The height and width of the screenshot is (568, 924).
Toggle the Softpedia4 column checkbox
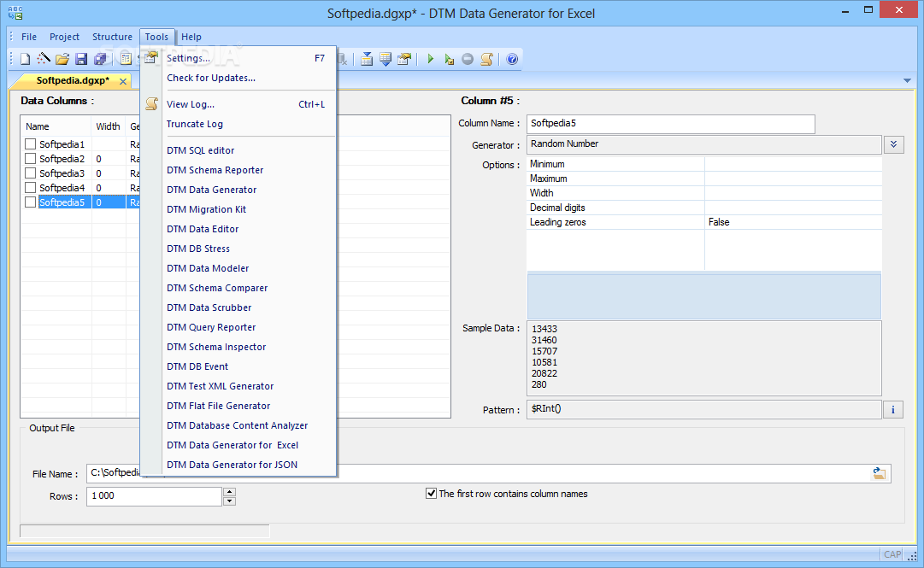(x=31, y=188)
